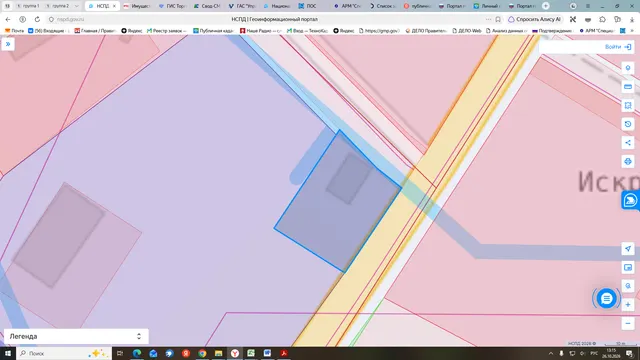Close the active НСПД tab

[x=114, y=6]
